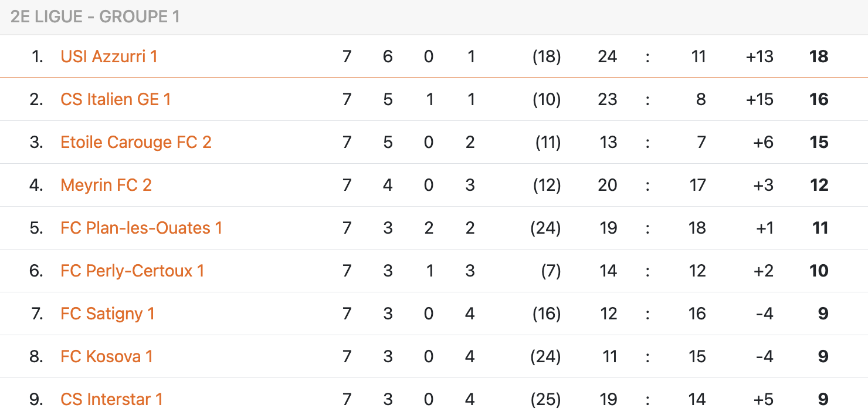Select the FC Kosova 1 link

[x=107, y=357]
